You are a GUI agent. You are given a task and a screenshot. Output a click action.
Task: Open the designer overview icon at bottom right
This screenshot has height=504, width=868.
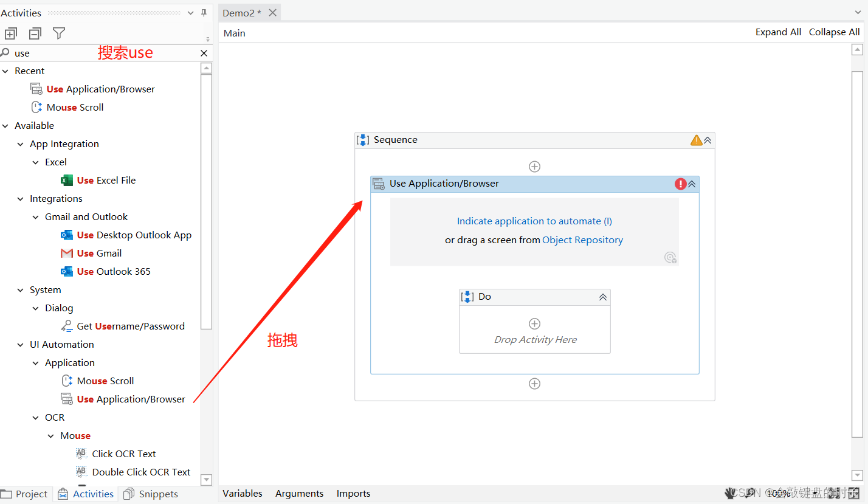coord(855,493)
